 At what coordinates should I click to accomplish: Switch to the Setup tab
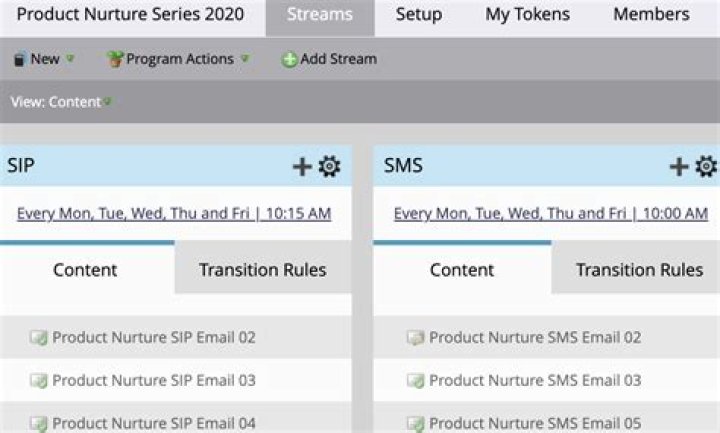pyautogui.click(x=419, y=15)
